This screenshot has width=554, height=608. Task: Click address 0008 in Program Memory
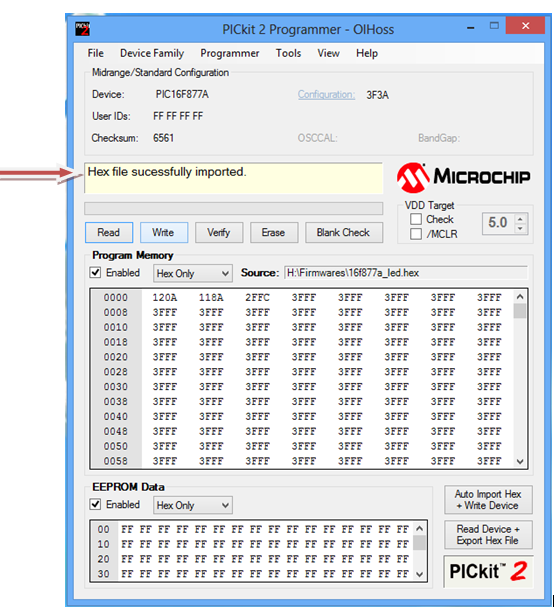(x=116, y=313)
